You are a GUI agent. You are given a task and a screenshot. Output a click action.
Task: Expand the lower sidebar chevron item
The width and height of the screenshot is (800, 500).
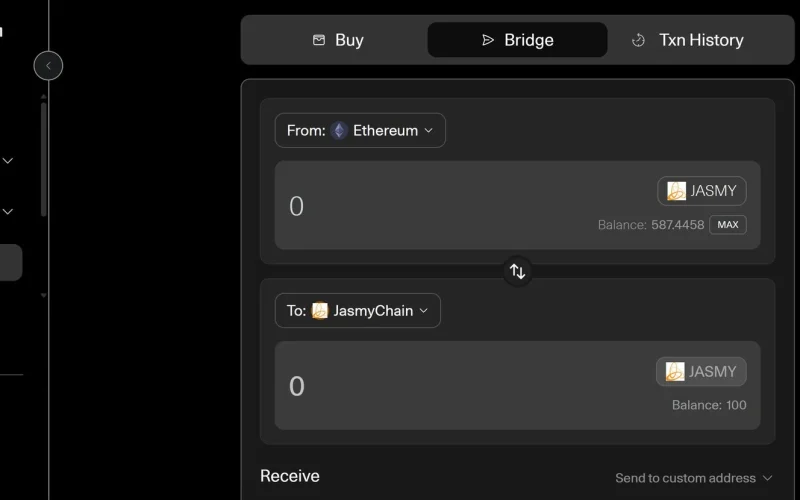pyautogui.click(x=8, y=212)
